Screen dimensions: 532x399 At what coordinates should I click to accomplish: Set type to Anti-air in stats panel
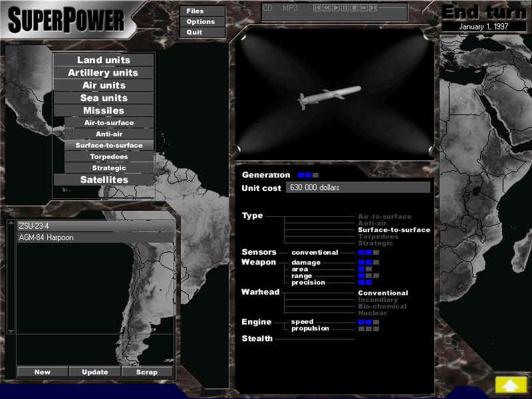[x=372, y=223]
